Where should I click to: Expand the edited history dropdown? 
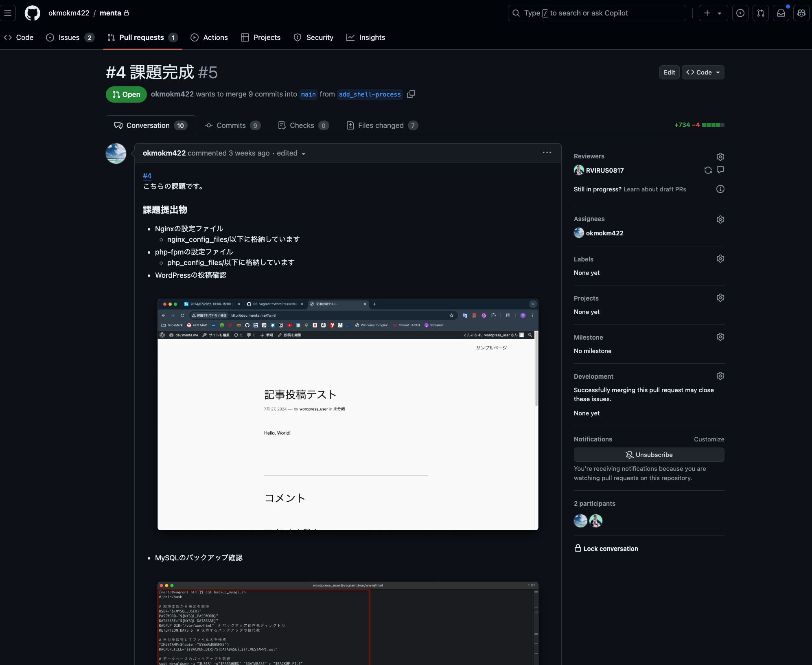[291, 154]
